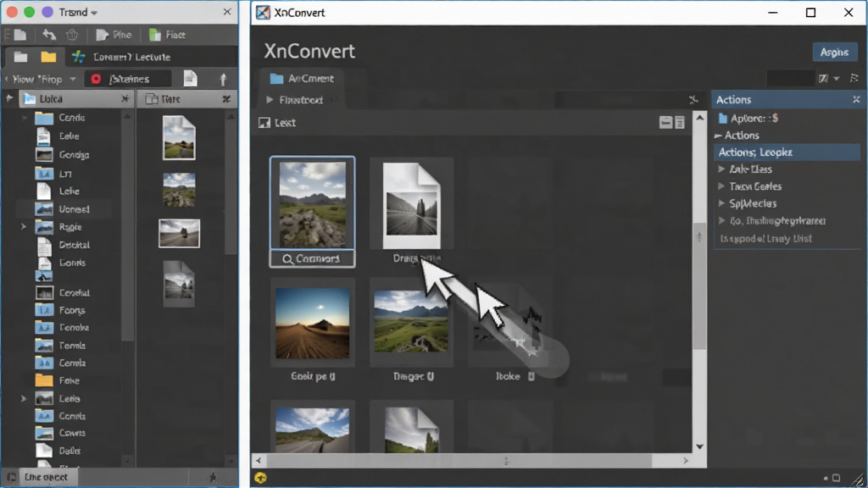Switch to the AnCment tab
This screenshot has width=868, height=488.
[302, 79]
